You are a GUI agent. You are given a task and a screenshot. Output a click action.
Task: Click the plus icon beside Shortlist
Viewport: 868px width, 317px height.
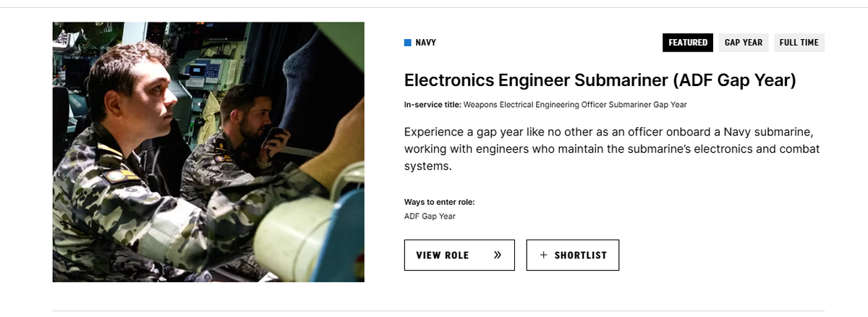pos(544,255)
